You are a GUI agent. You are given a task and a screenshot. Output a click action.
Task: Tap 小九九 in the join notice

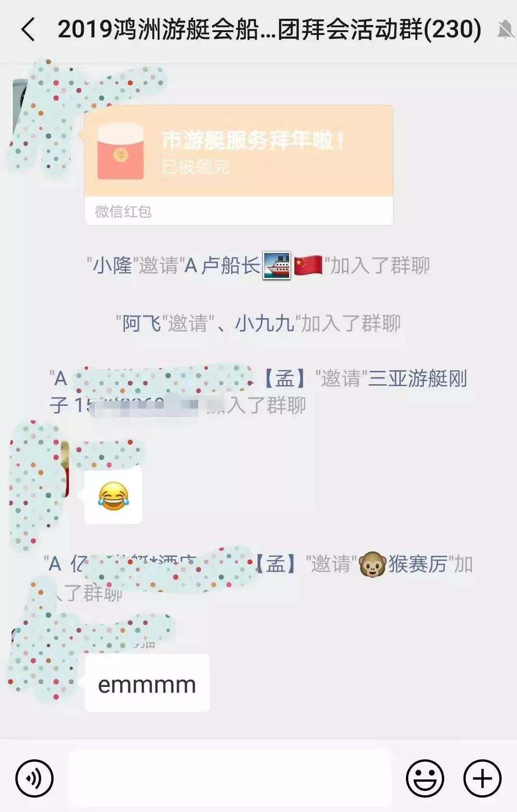[264, 323]
